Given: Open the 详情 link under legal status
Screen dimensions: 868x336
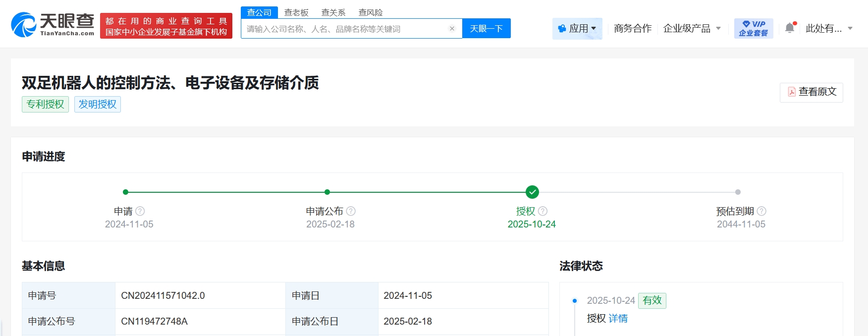Looking at the screenshot, I should 618,319.
